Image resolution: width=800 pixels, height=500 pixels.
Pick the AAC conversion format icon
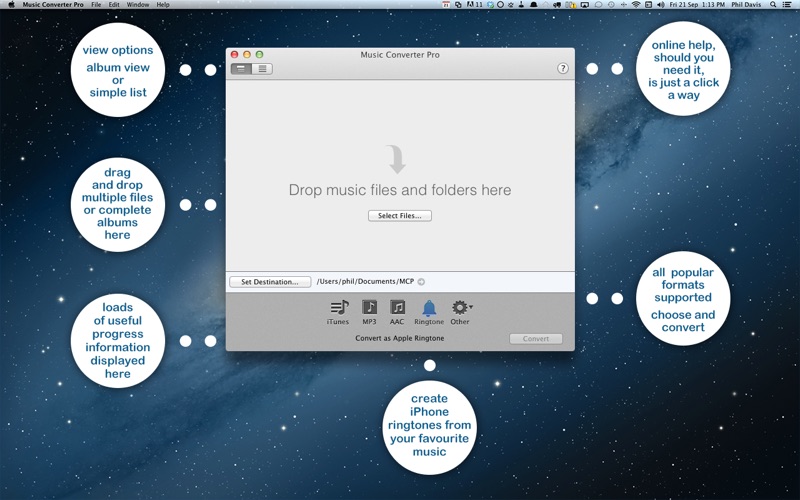(397, 308)
